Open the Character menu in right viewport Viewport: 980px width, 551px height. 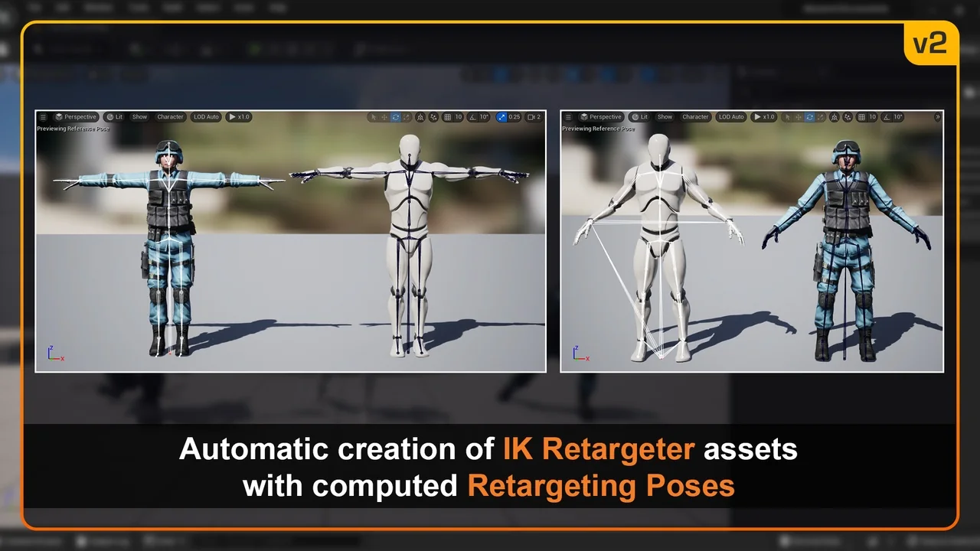point(695,117)
